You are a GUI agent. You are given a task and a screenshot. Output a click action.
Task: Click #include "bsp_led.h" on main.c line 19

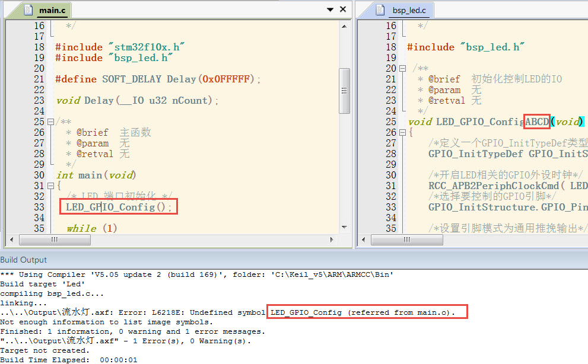coord(114,58)
